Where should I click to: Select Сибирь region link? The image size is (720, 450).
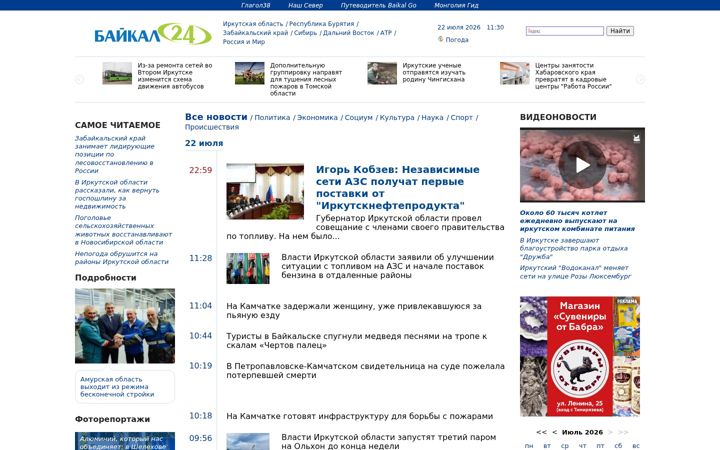point(305,33)
